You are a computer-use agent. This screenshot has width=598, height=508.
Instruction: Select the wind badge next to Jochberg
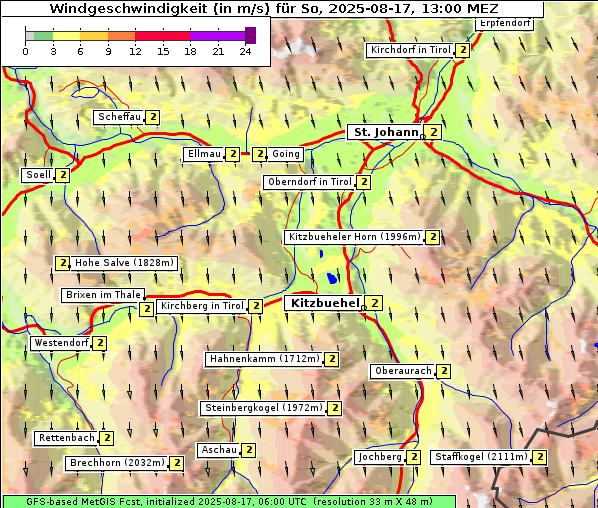tap(413, 457)
